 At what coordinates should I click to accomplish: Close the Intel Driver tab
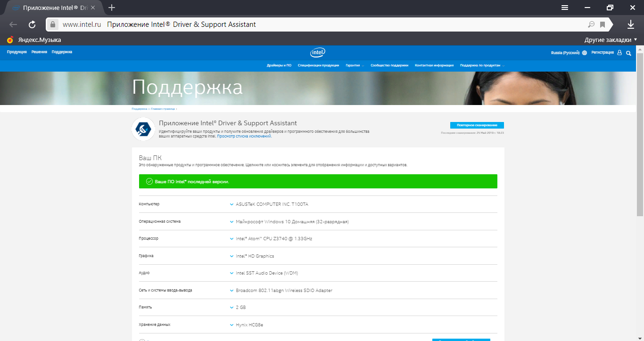pos(93,8)
